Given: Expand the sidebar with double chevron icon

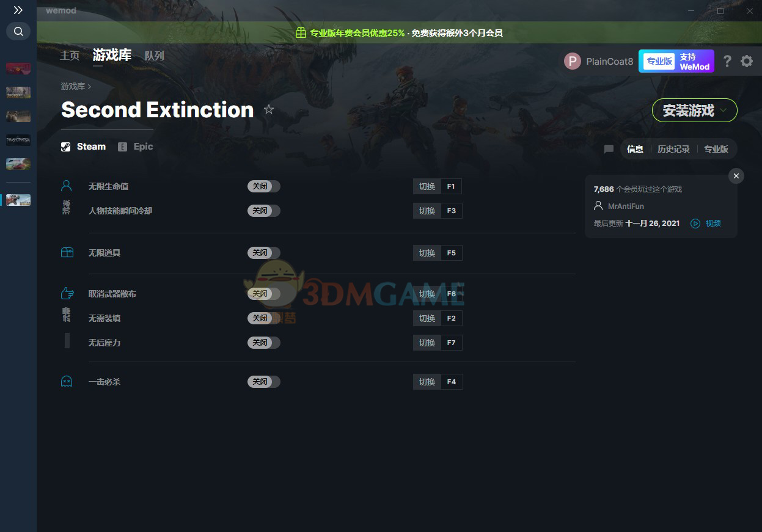Looking at the screenshot, I should tap(18, 10).
